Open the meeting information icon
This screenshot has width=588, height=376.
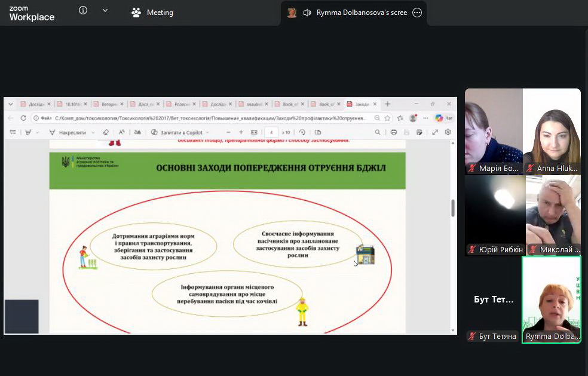(x=83, y=11)
